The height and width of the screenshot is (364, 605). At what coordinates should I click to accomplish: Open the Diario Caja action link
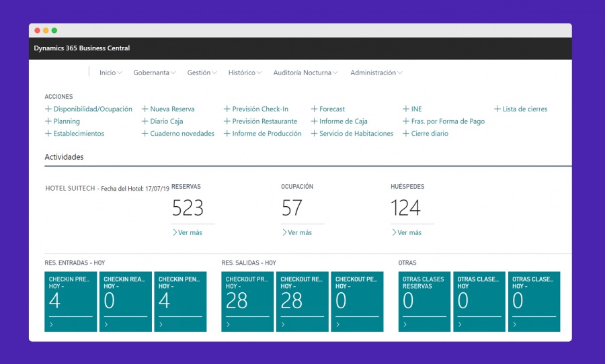pyautogui.click(x=166, y=121)
